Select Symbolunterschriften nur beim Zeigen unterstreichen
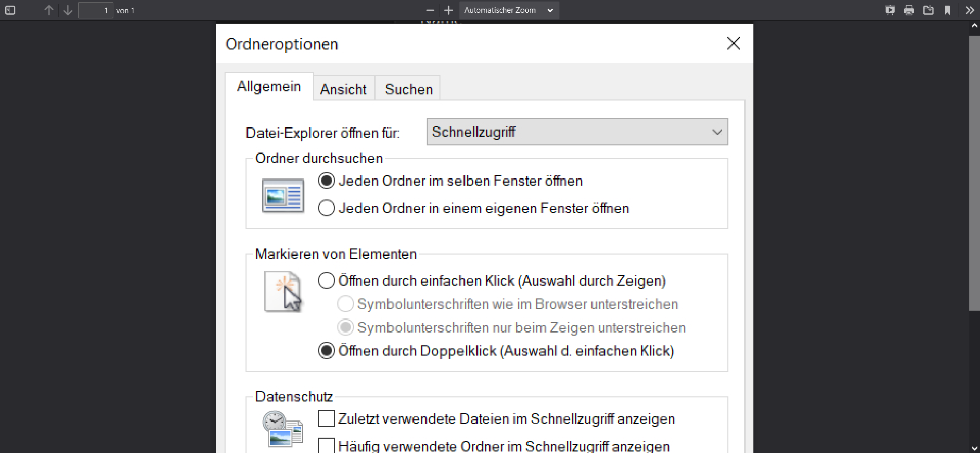Screen dimensions: 980x453 pos(511,328)
